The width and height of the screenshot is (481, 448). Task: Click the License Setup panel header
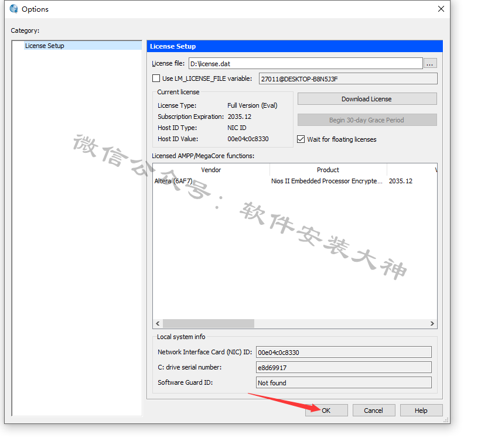pos(295,46)
